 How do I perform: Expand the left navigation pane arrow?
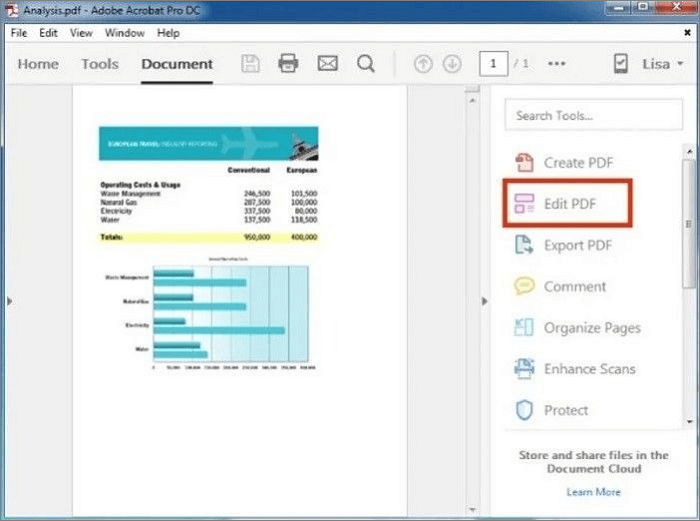pyautogui.click(x=9, y=301)
